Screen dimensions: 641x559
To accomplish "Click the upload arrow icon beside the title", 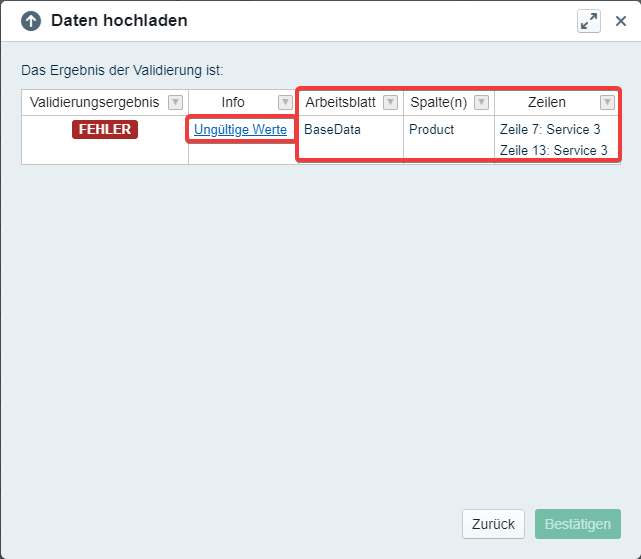I will [31, 21].
